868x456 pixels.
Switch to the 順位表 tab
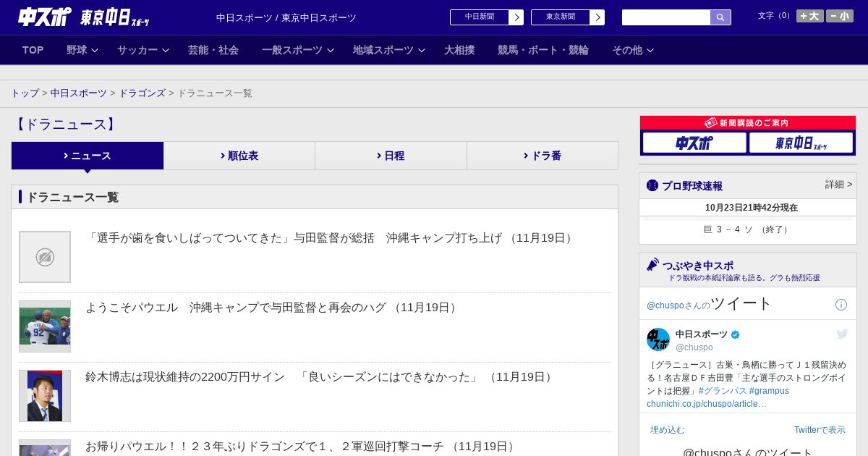tap(239, 156)
